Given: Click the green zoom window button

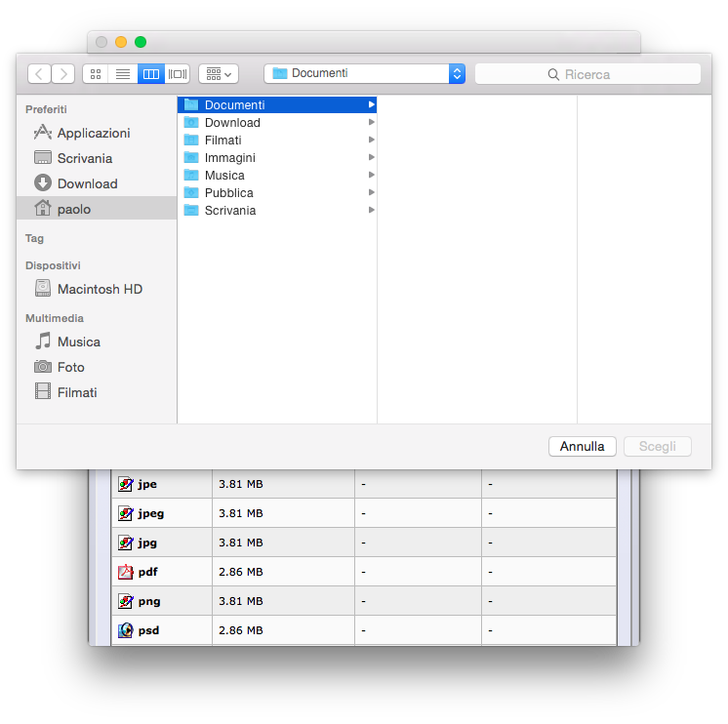Looking at the screenshot, I should coord(141,42).
